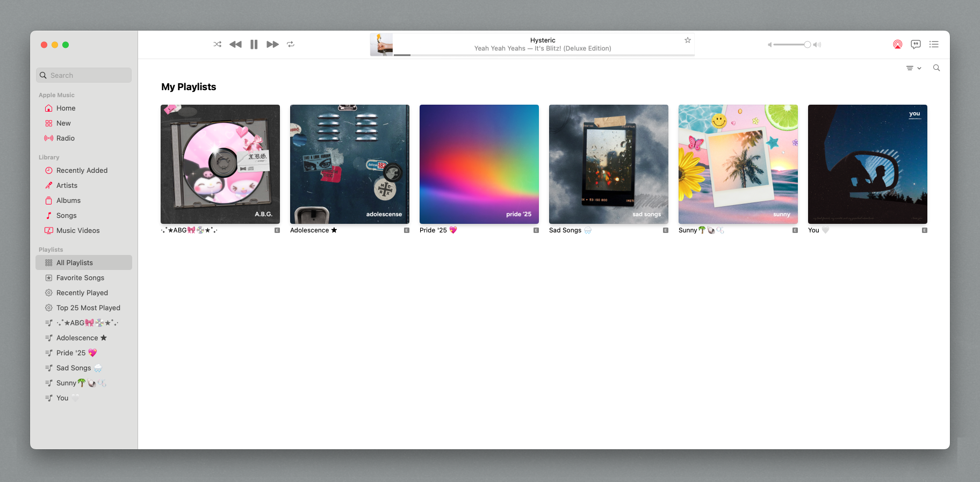
Task: Open the Pride '25 playlist cover
Action: click(479, 164)
